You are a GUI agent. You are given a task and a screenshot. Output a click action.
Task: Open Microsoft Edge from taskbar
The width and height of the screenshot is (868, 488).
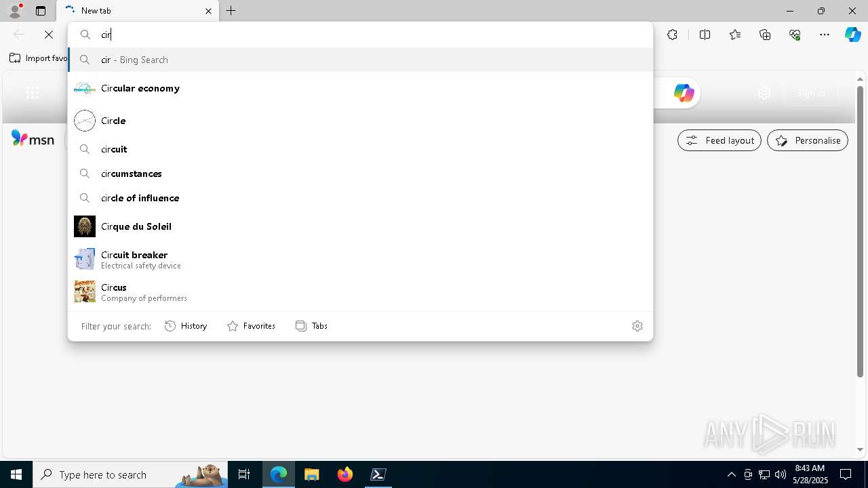pos(279,474)
